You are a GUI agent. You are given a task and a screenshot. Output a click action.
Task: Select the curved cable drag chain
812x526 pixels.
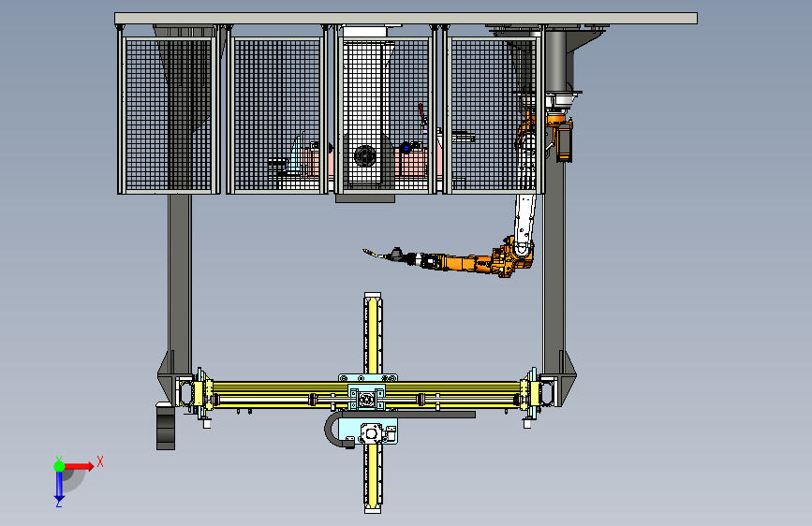pos(338,431)
